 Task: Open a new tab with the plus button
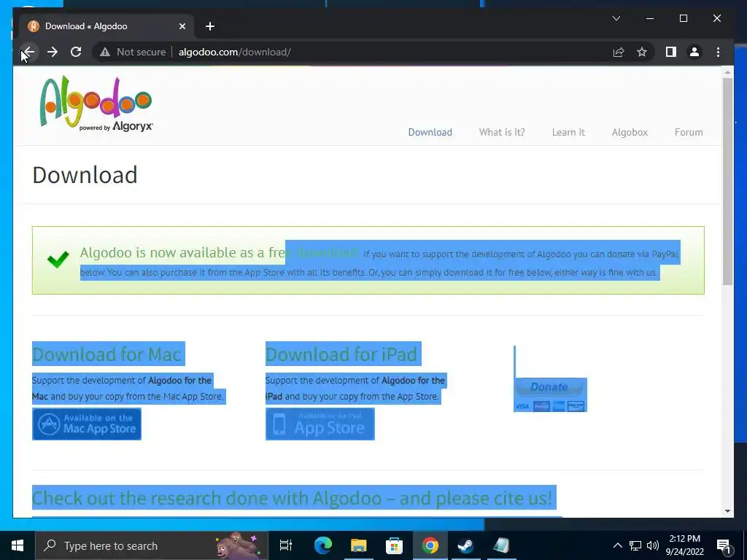point(210,26)
